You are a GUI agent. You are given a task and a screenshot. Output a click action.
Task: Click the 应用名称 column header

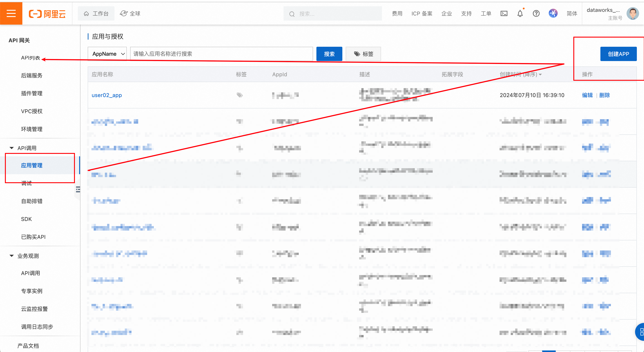click(x=102, y=74)
